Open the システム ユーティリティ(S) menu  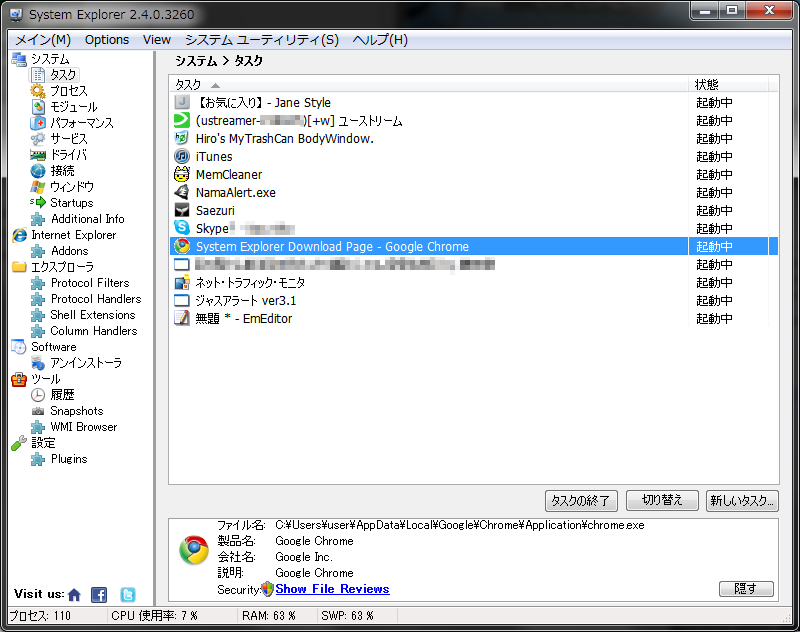(261, 40)
